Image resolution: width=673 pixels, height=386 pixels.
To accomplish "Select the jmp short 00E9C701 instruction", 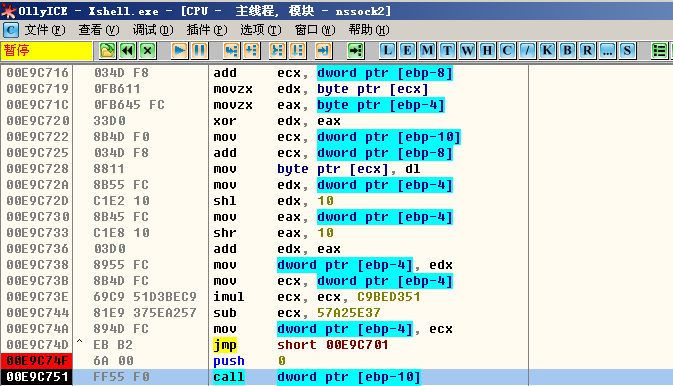I will click(x=300, y=344).
